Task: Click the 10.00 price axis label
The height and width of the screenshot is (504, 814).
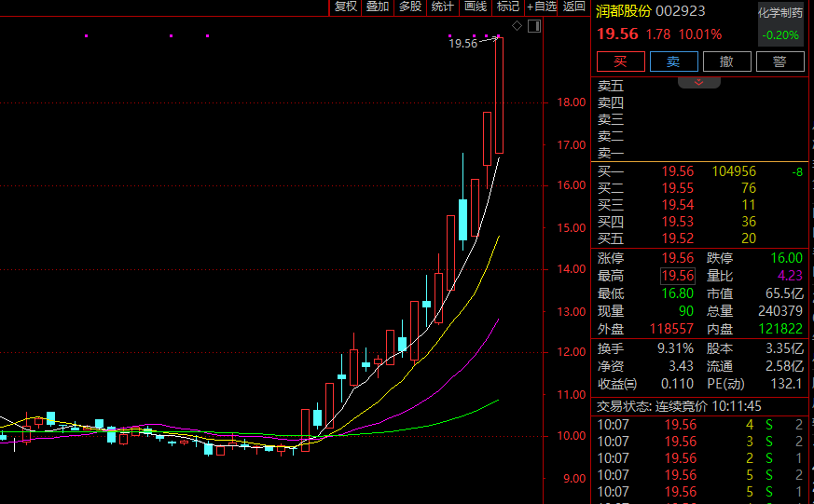Action: click(x=571, y=436)
